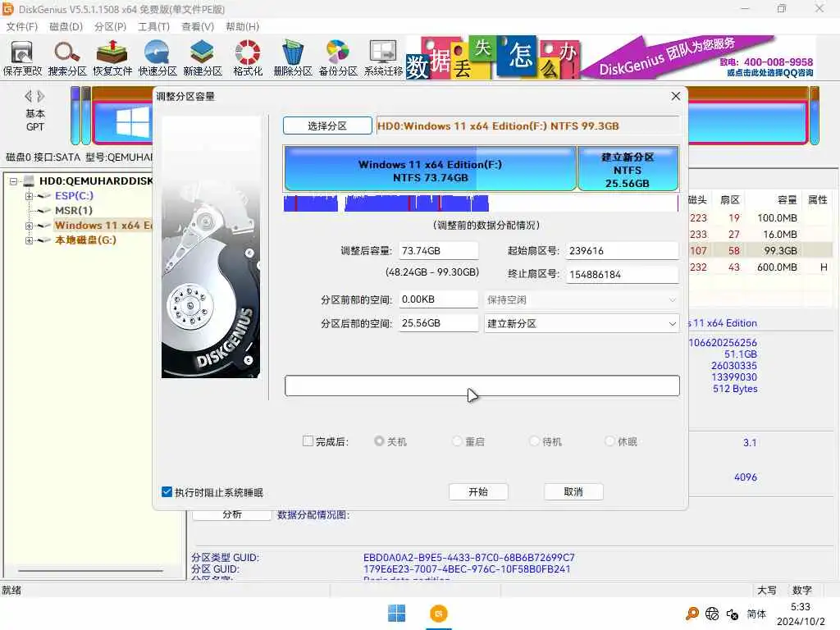Open the Backup Partition (备份分区) tool
The width and height of the screenshot is (840, 630).
pos(337,58)
